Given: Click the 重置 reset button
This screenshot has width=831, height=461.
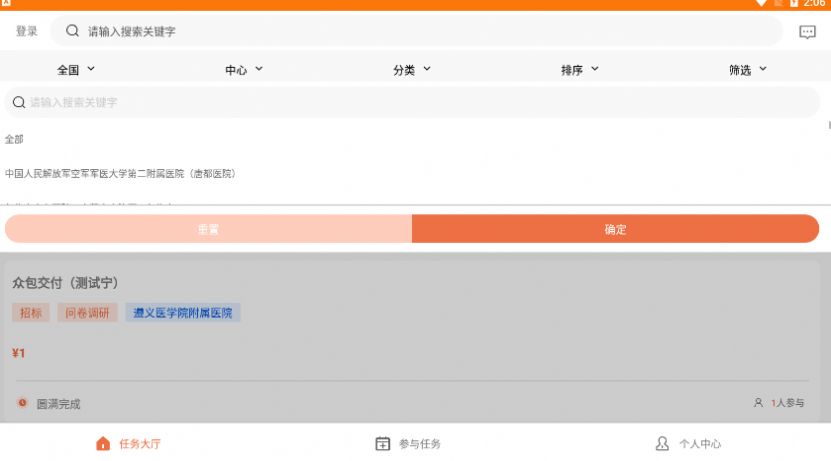Looking at the screenshot, I should point(208,229).
